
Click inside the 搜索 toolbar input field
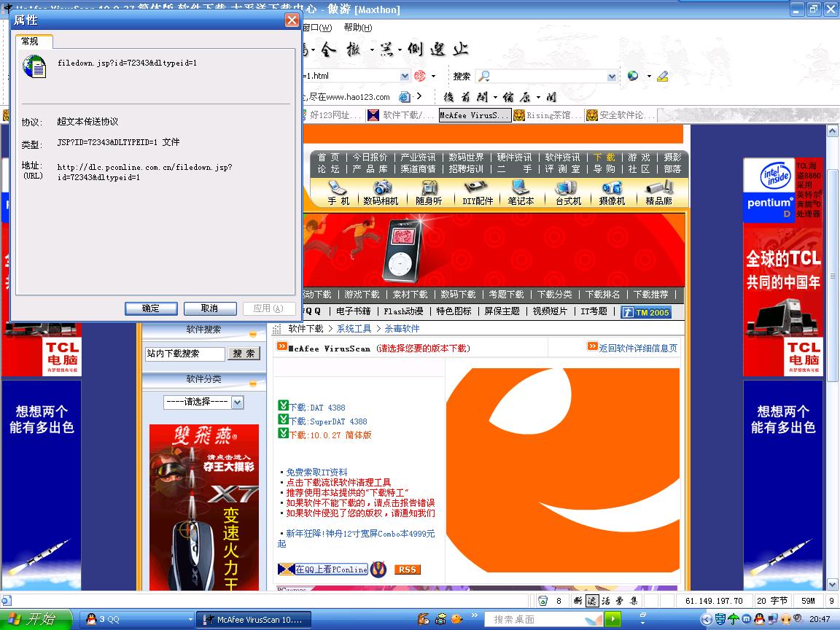pyautogui.click(x=548, y=76)
